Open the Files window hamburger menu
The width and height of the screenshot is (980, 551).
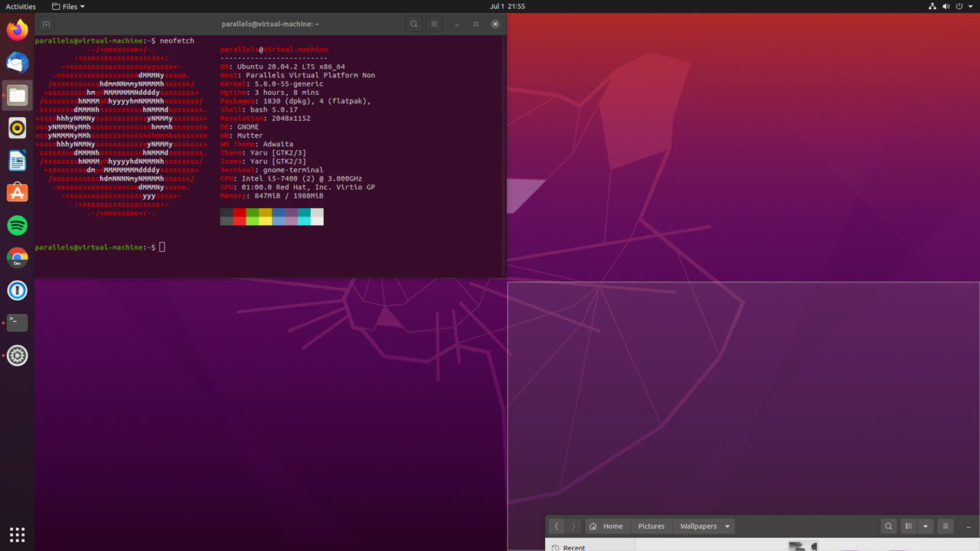click(946, 526)
